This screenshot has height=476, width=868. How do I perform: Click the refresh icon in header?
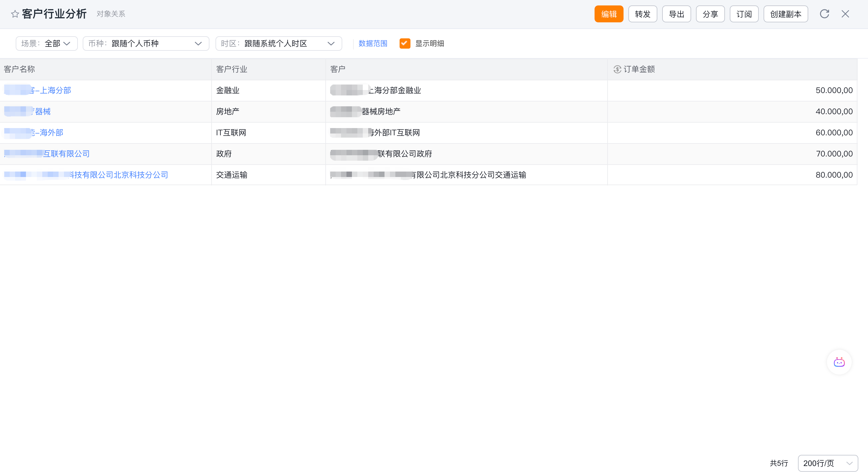coord(824,14)
